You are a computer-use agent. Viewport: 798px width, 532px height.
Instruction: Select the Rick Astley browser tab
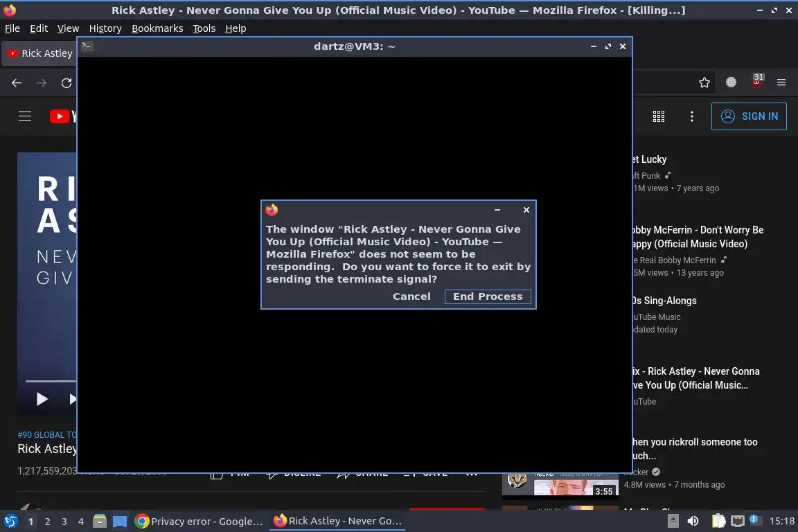pos(39,53)
